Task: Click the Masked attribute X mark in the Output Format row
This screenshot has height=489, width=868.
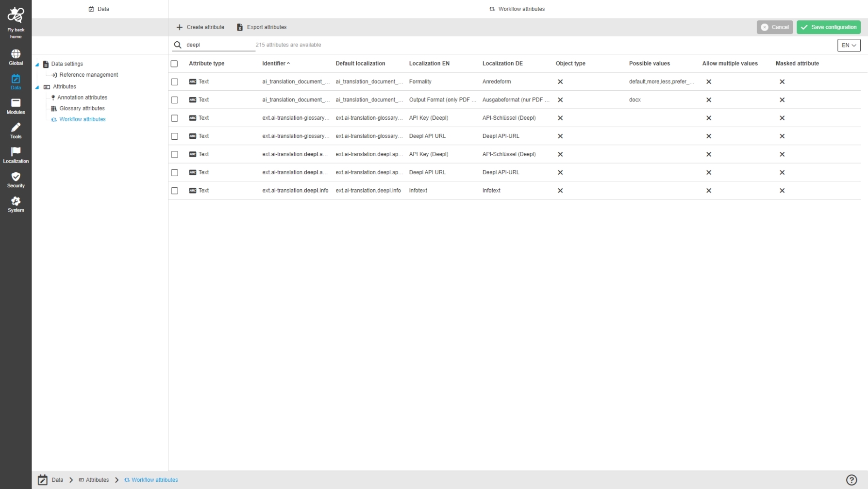Action: 782,100
